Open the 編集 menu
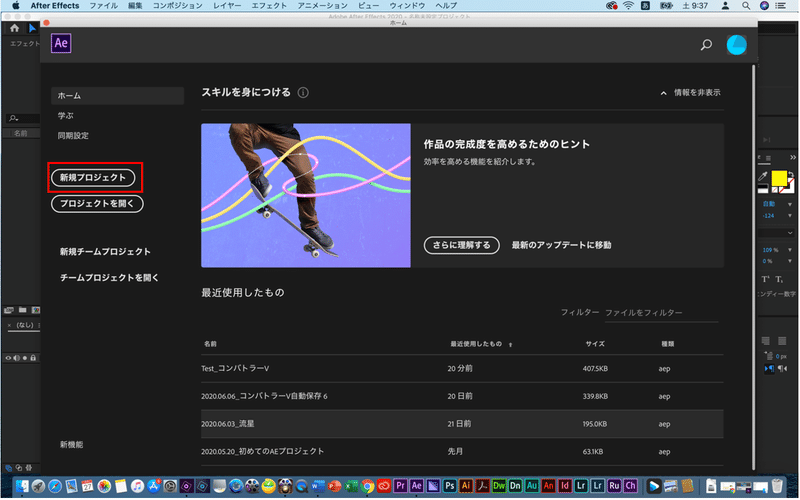Viewport: 800px width, 500px height. [135, 6]
